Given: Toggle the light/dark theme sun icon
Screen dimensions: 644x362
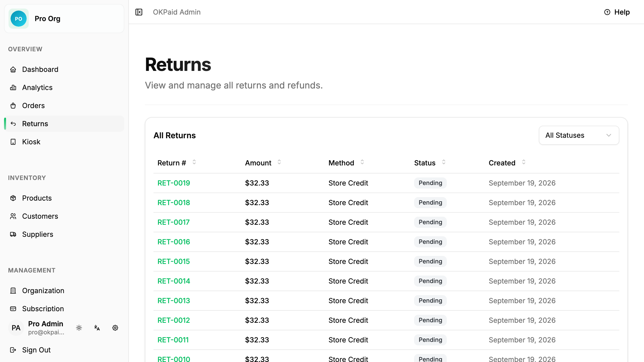Looking at the screenshot, I should pyautogui.click(x=79, y=328).
